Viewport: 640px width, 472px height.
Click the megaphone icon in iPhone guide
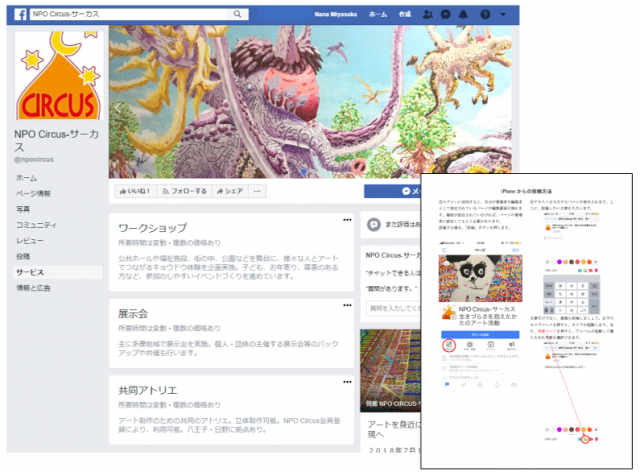[511, 345]
